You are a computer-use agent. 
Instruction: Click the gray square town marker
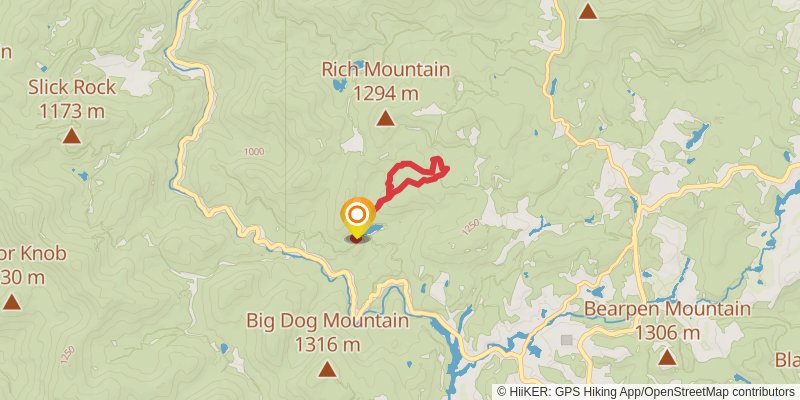point(566,339)
